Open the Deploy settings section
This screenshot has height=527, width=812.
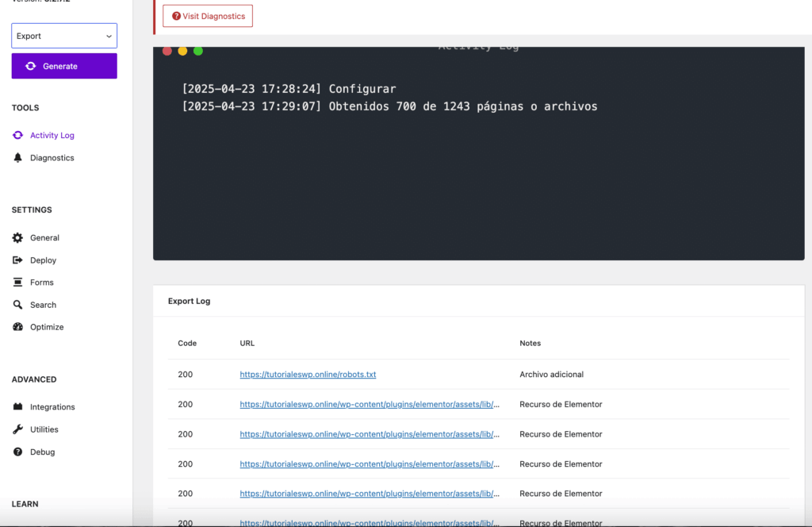coord(42,260)
